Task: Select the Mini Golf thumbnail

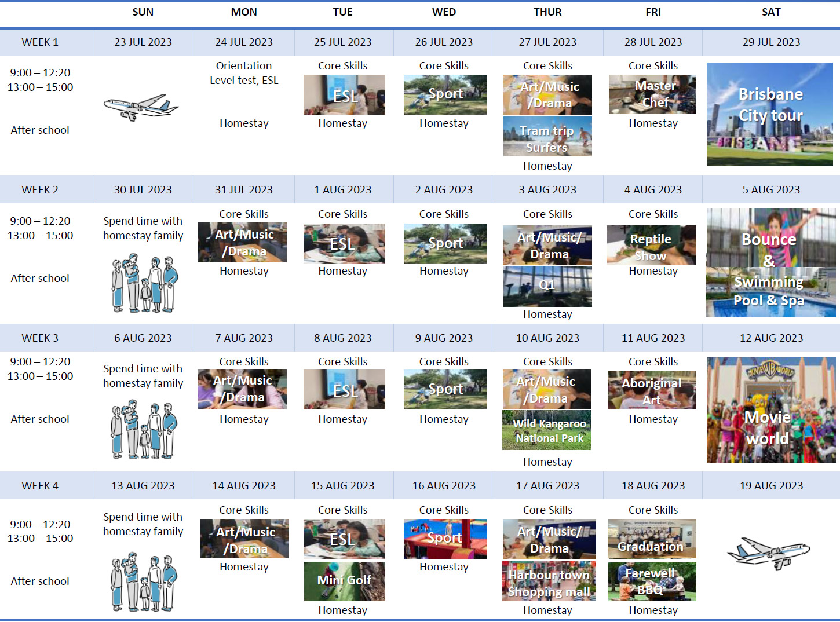Action: pyautogui.click(x=344, y=581)
